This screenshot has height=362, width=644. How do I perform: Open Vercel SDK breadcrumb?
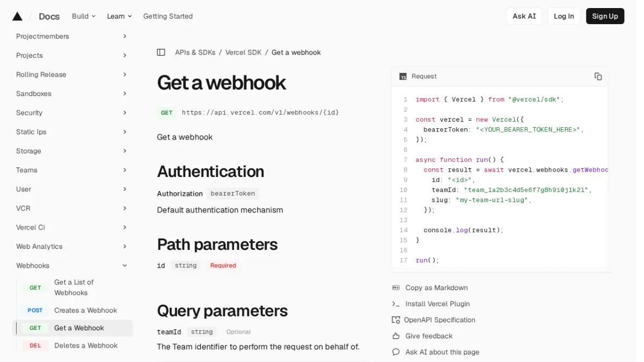243,52
